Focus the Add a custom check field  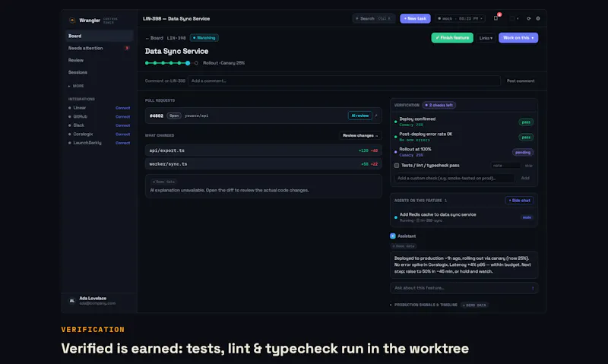click(x=454, y=178)
